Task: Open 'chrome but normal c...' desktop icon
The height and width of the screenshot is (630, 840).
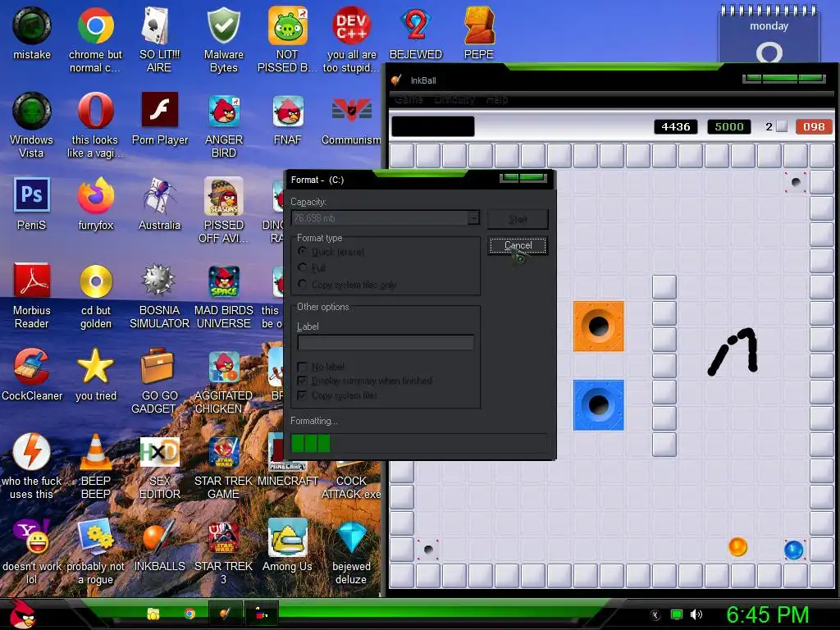Action: pos(95,39)
